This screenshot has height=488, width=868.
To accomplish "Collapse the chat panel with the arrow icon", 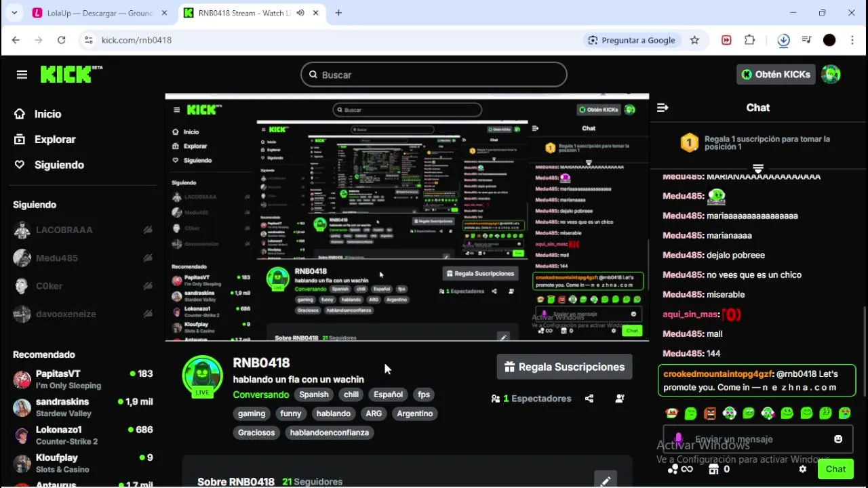I will pyautogui.click(x=663, y=108).
